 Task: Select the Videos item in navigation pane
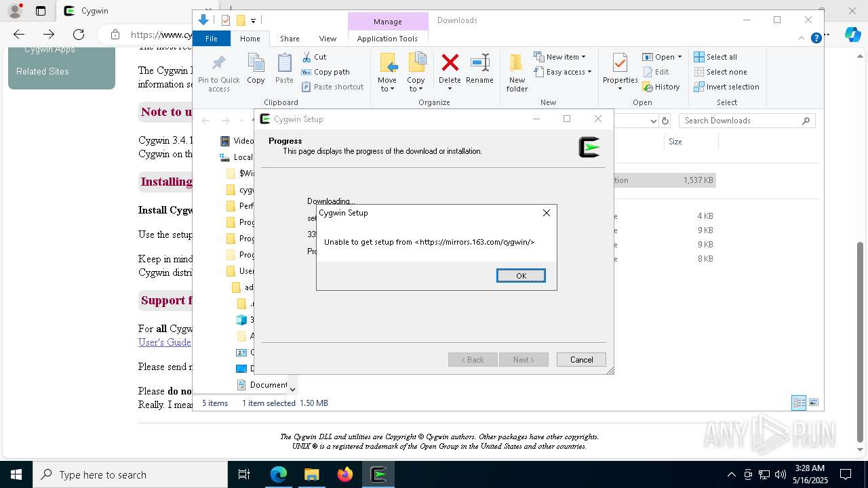[237, 141]
